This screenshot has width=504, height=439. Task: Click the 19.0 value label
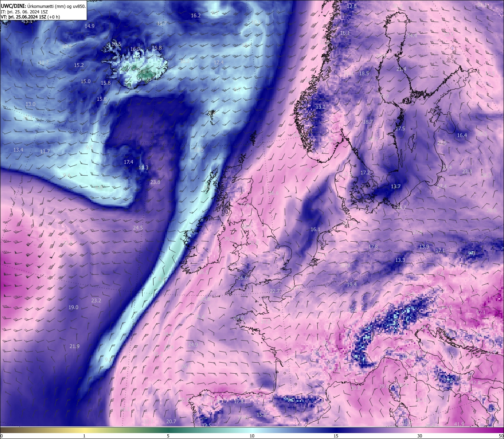73,307
